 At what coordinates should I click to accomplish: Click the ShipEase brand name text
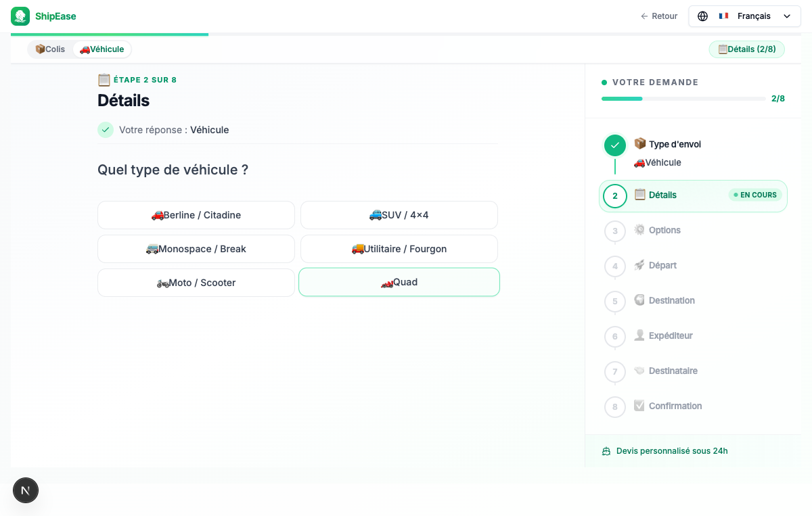pos(55,16)
